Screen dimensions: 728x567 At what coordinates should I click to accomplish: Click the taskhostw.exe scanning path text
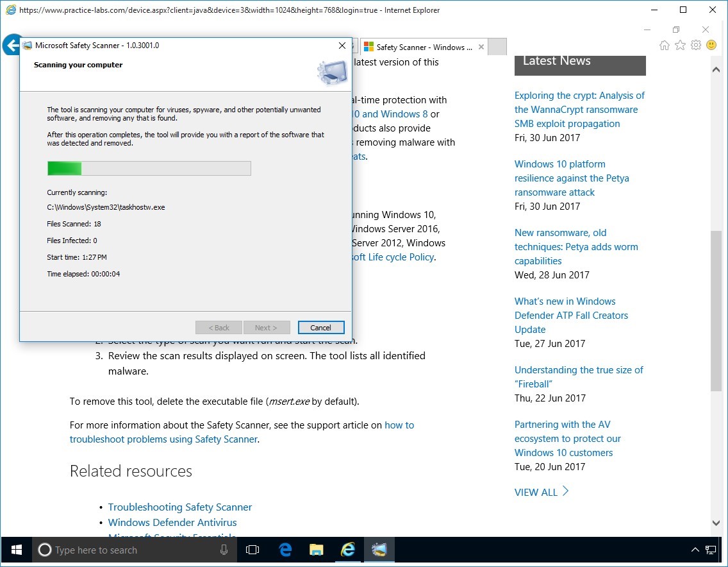[106, 207]
